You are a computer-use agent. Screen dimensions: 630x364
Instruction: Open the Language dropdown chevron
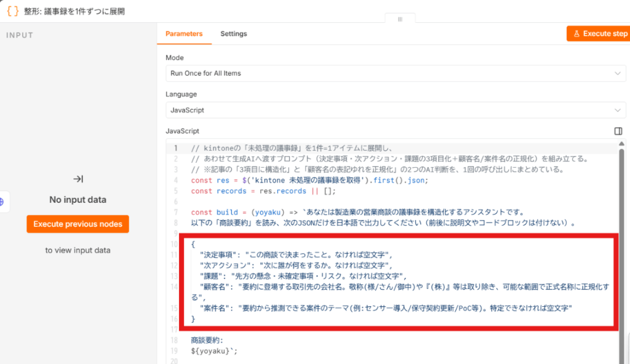tap(617, 110)
